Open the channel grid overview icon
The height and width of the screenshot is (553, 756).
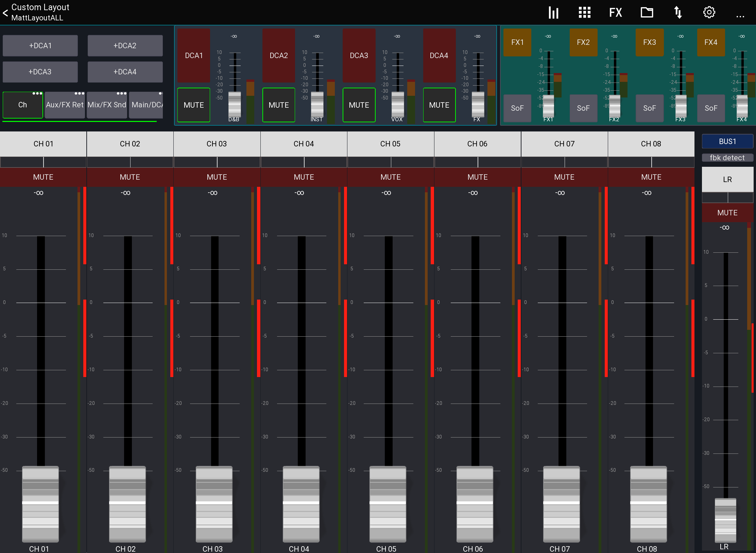tap(584, 13)
